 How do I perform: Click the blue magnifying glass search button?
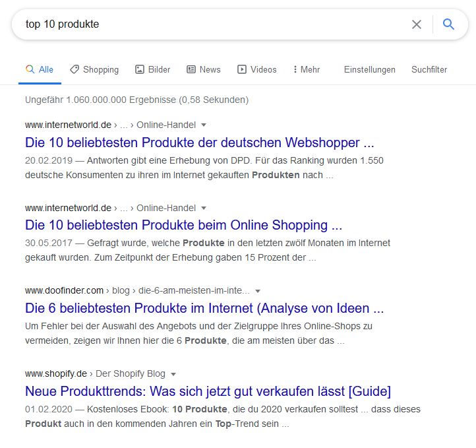click(x=448, y=24)
